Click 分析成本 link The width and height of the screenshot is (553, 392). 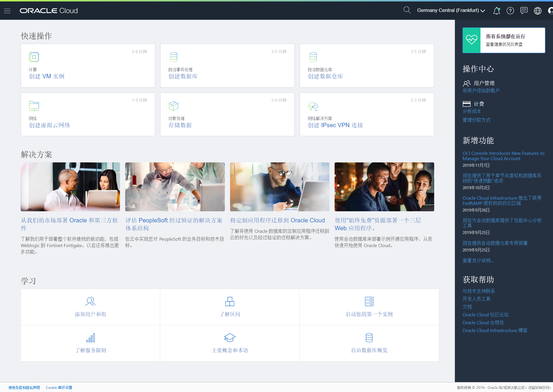472,111
